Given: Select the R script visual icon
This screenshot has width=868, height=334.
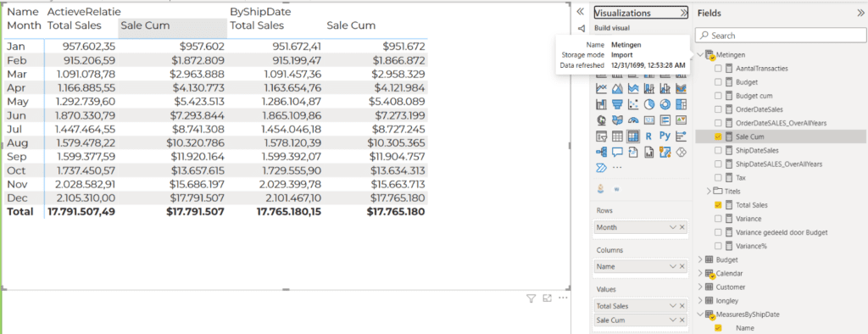Looking at the screenshot, I should coord(649,136).
